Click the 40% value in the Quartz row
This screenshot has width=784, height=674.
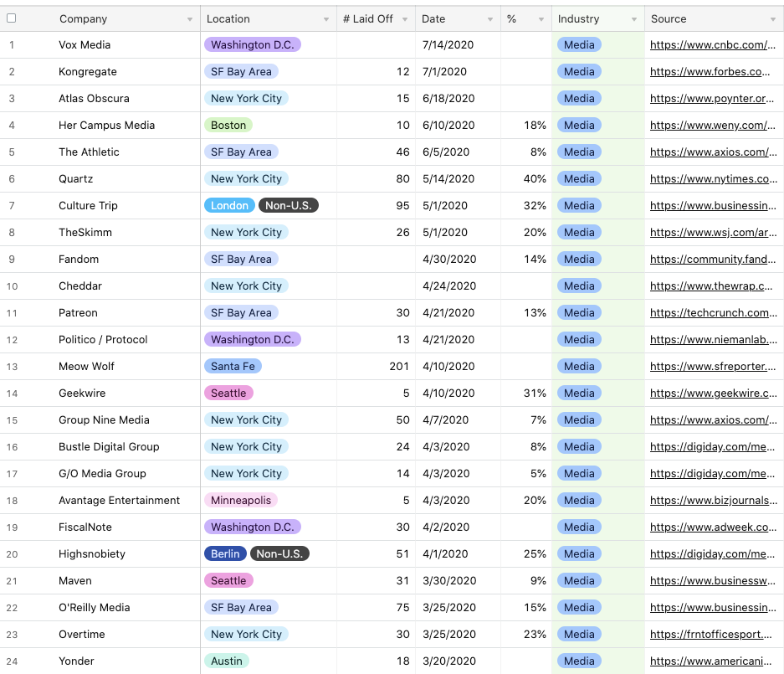click(535, 179)
